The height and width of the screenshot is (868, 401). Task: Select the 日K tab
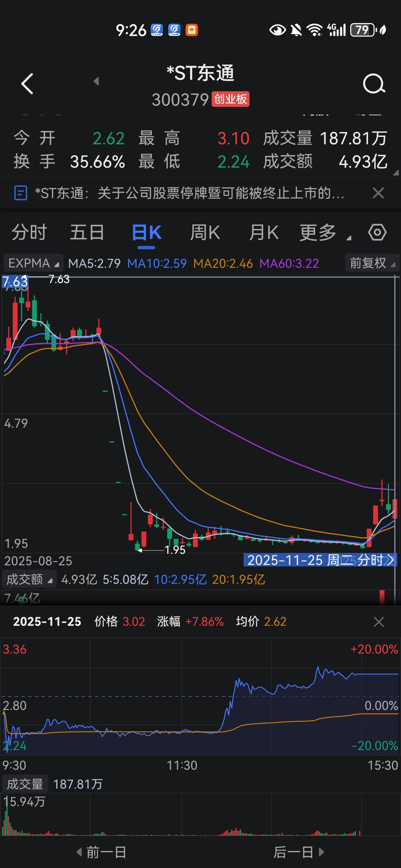pyautogui.click(x=146, y=233)
